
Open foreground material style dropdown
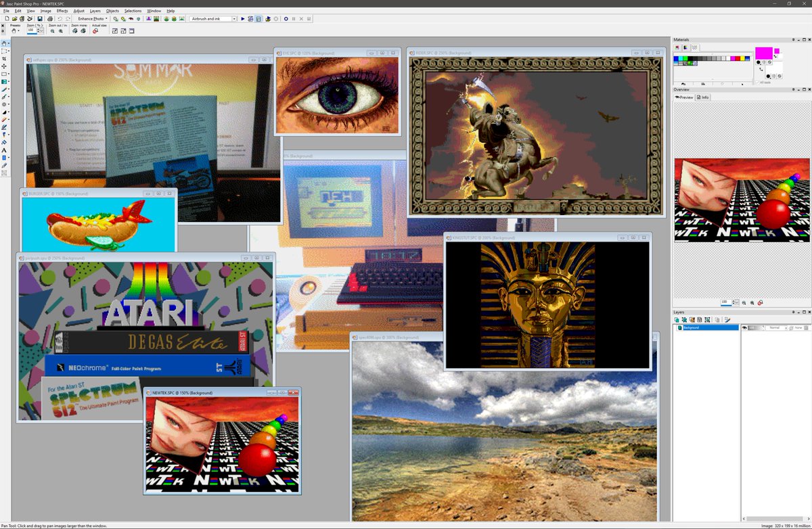pos(758,62)
